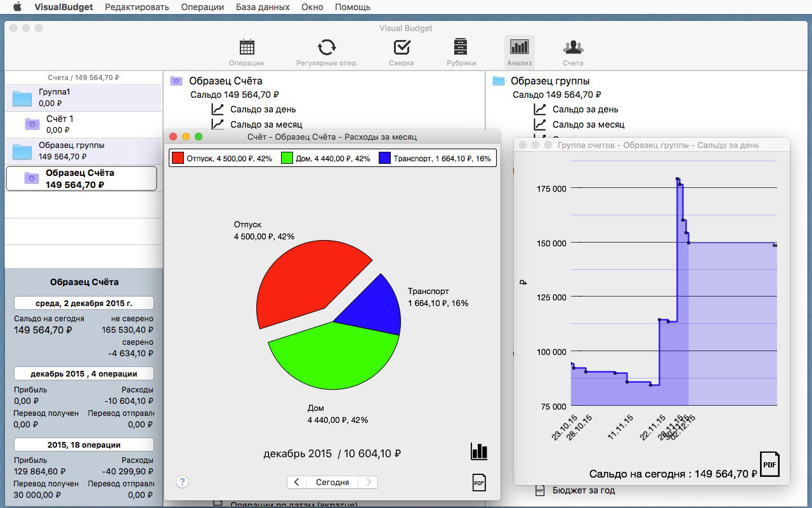
Task: Open the Редактировать menu
Action: pyautogui.click(x=137, y=7)
